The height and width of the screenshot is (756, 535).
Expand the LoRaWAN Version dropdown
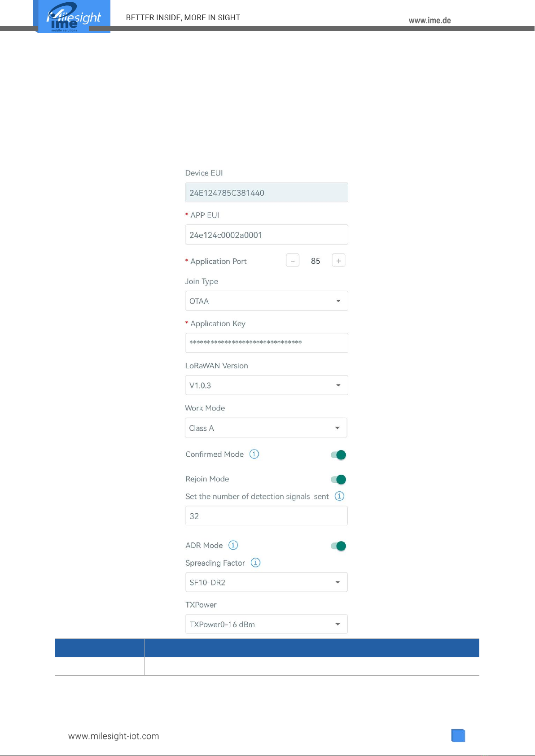point(266,385)
